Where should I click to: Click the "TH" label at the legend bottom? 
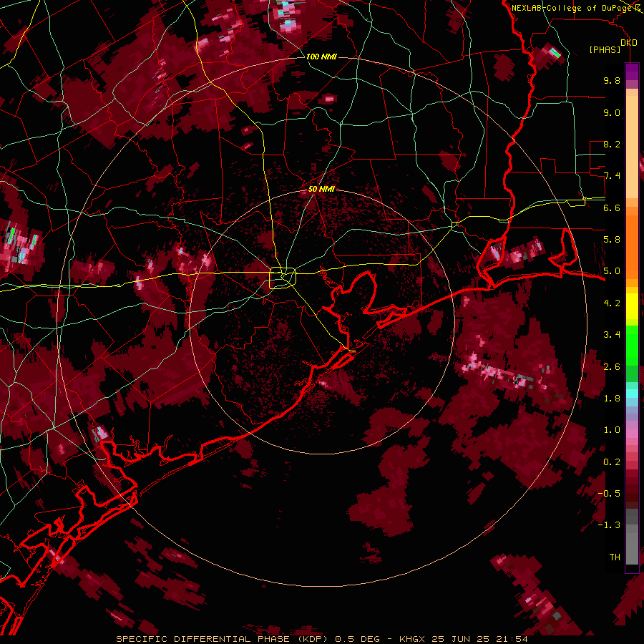(x=615, y=557)
